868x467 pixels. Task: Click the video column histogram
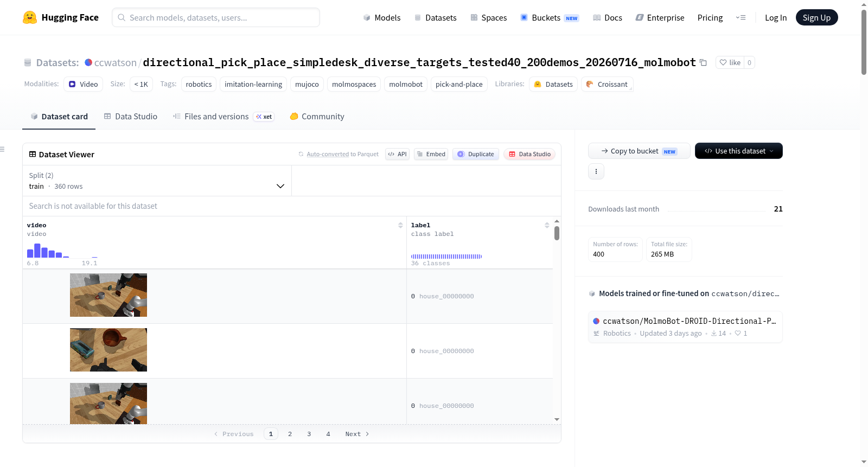point(62,250)
